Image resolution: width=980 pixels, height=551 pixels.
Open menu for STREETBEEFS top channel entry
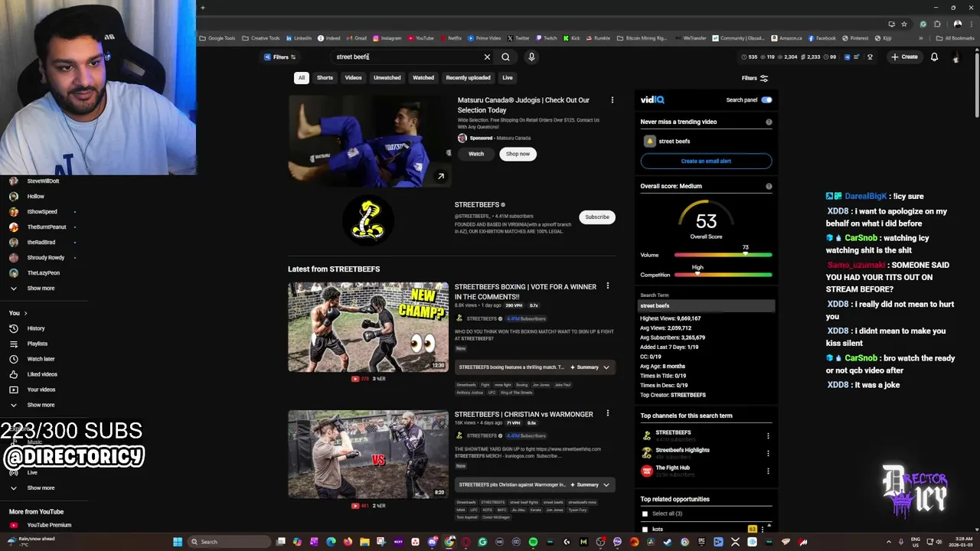(768, 436)
